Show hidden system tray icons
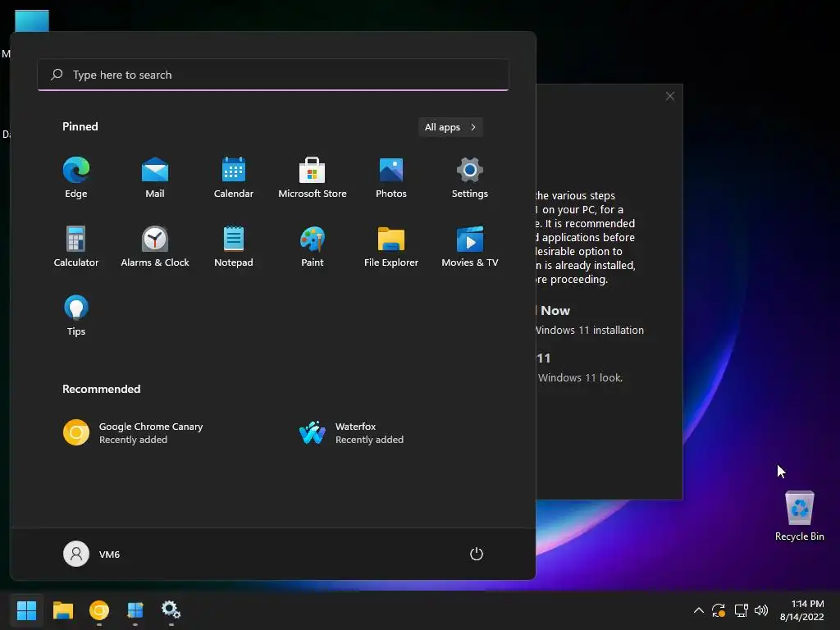 tap(699, 609)
